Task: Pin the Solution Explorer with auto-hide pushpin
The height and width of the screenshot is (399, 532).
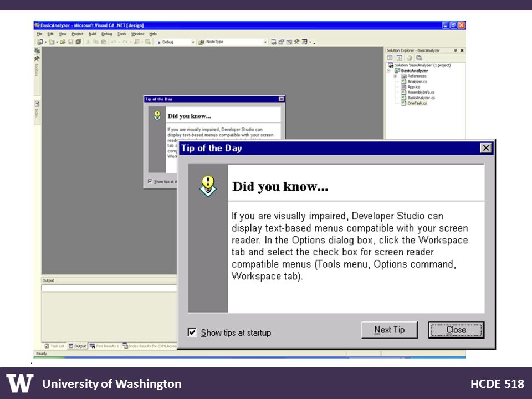Action: click(x=456, y=50)
